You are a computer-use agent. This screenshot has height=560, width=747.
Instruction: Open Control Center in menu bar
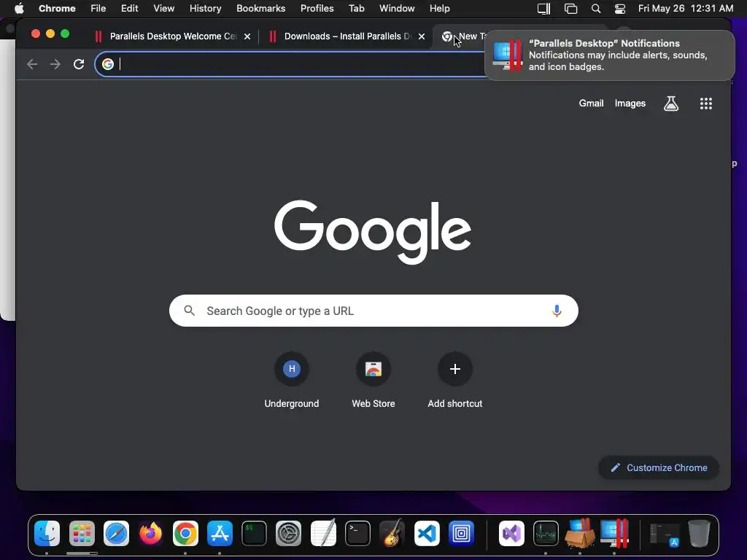(619, 8)
